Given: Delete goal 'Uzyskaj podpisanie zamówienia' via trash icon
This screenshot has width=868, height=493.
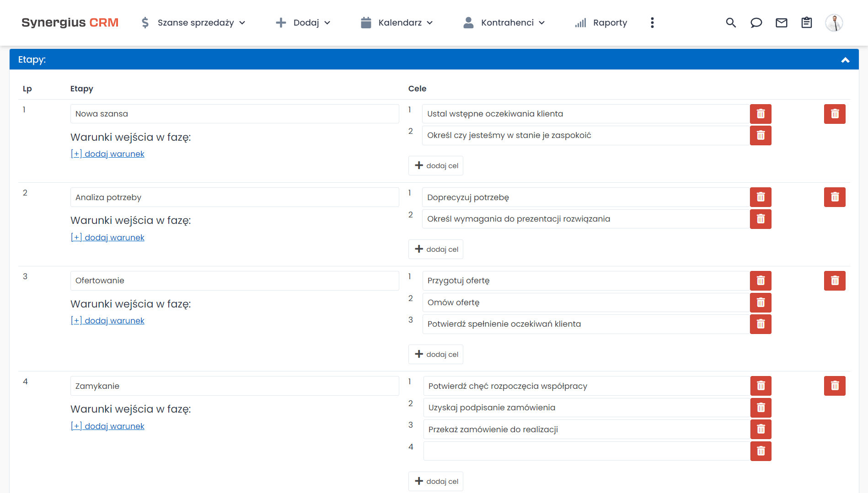Looking at the screenshot, I should [761, 407].
